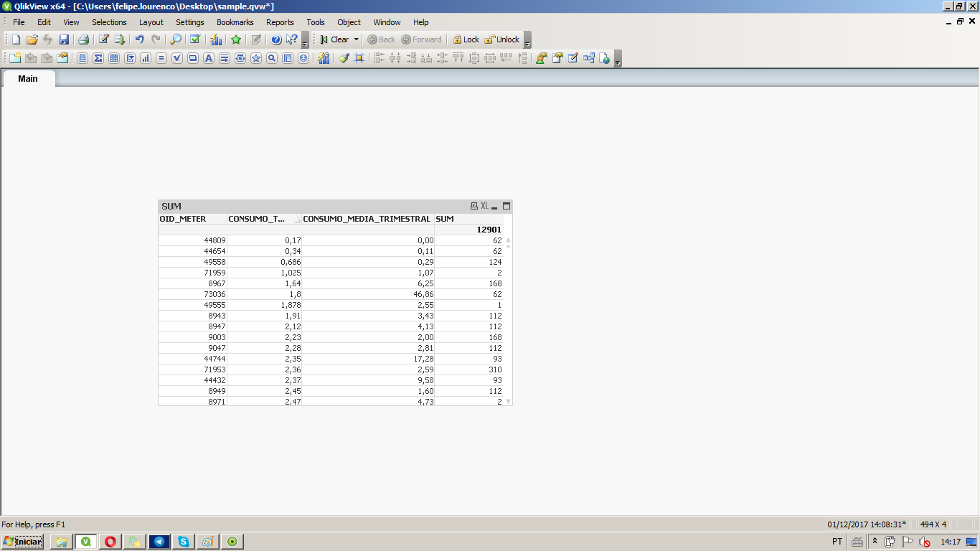Reload the script with green arrow

120,39
